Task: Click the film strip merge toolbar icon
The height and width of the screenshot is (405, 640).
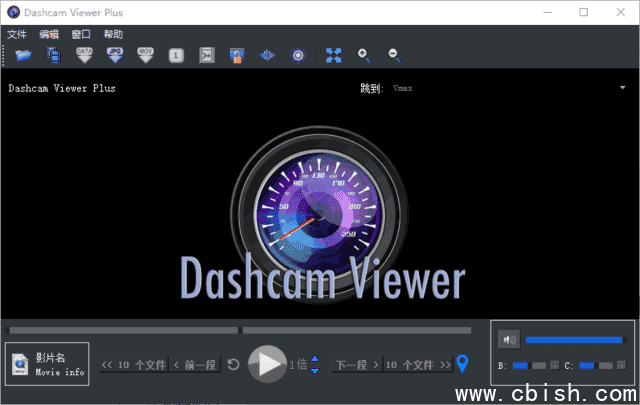Action: tap(207, 55)
